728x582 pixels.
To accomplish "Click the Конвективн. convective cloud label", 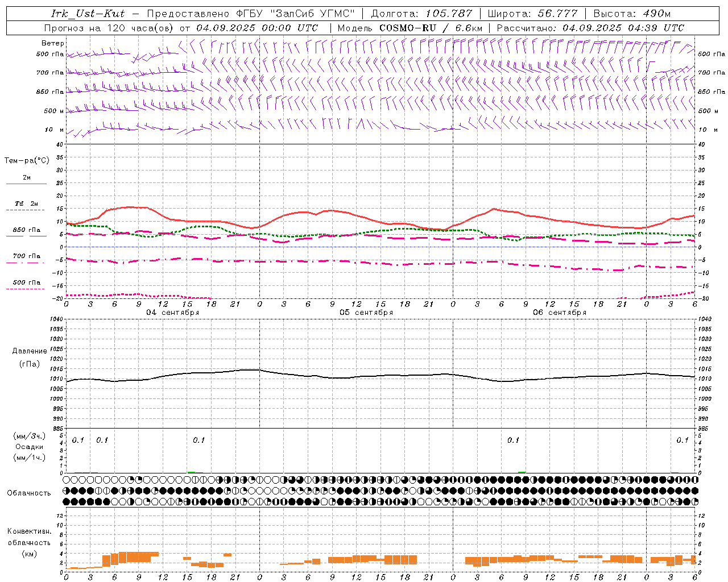I will coord(29,531).
